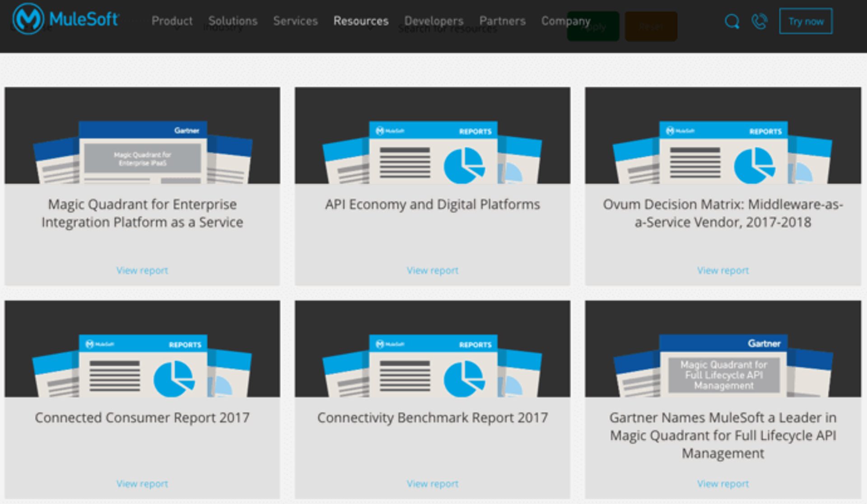Click the MuleSoft logo icon
Viewport: 867px width, 504px height.
(x=28, y=19)
